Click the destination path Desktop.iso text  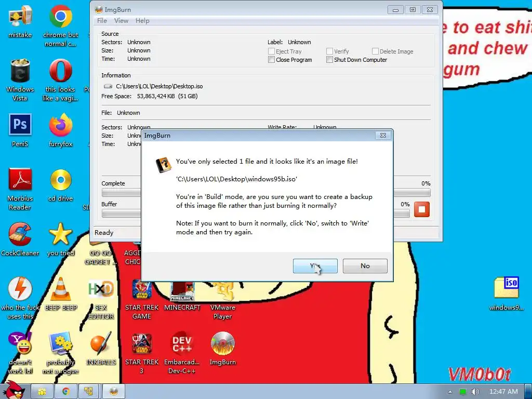[x=159, y=86]
